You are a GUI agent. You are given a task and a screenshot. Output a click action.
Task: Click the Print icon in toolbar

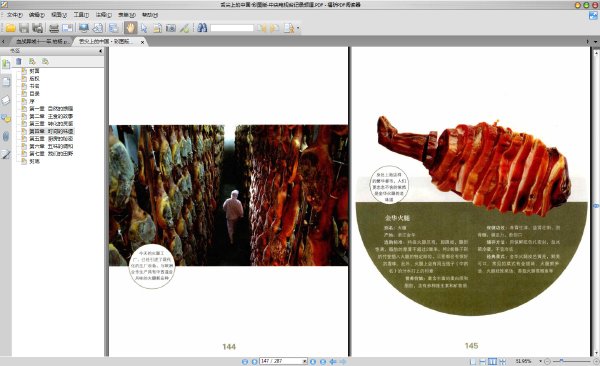click(54, 28)
